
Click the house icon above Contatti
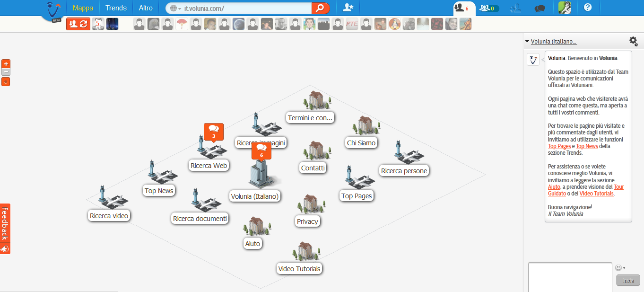pyautogui.click(x=317, y=150)
